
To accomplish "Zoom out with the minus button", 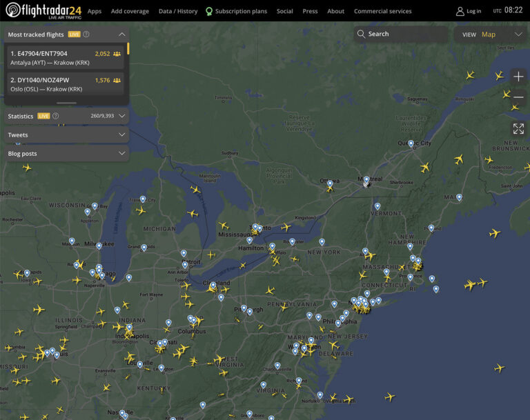I will pyautogui.click(x=518, y=97).
